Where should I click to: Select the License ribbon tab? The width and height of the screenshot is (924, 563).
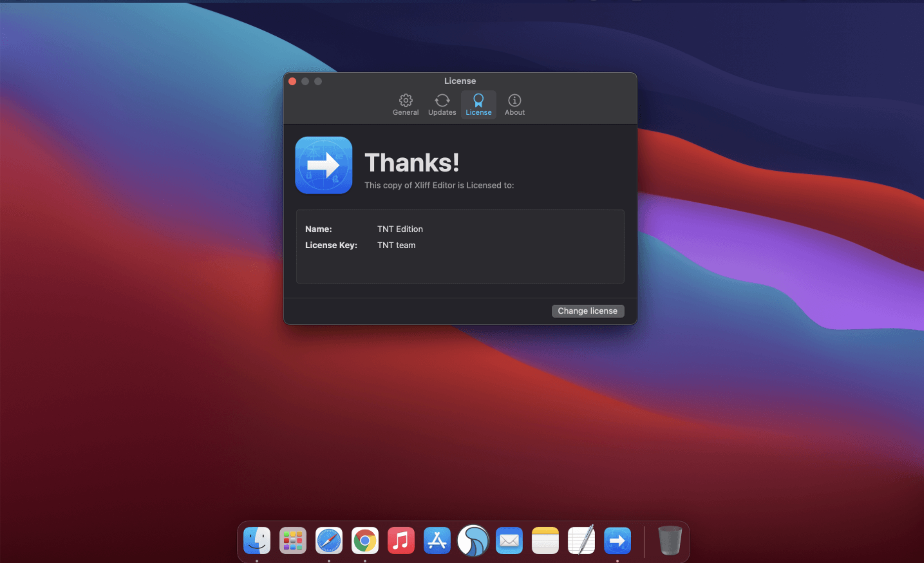478,105
